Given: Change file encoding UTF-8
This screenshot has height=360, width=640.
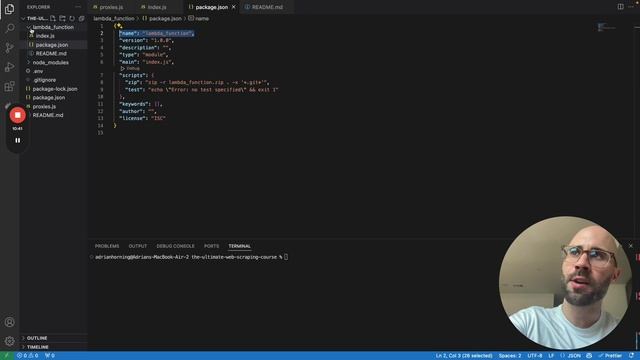Looking at the screenshot, I should click(x=535, y=356).
